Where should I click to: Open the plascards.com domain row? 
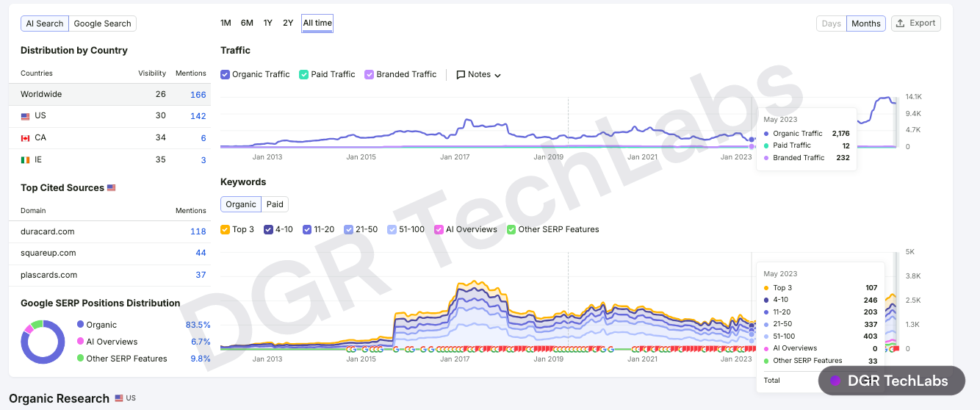[x=109, y=275]
